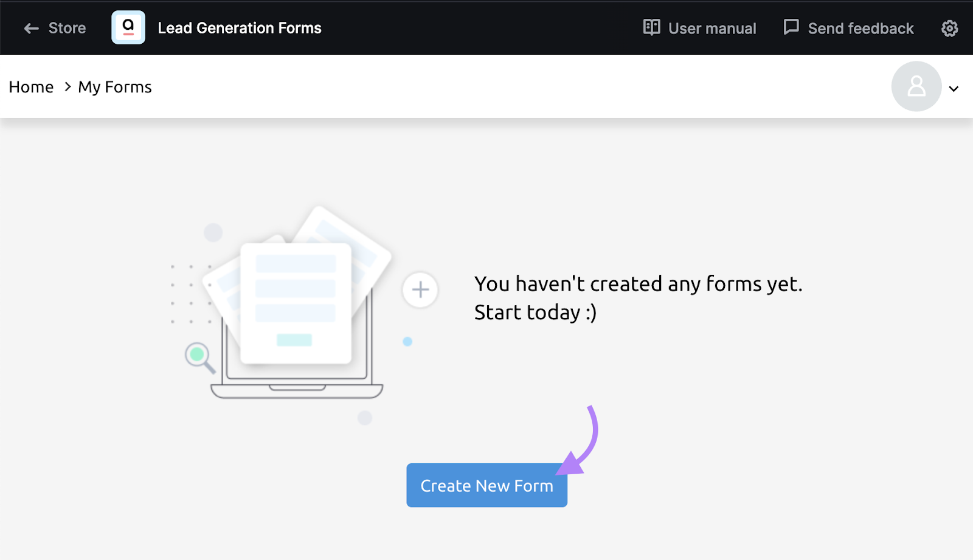Click the Lead Generation Forms title text
Viewport: 973px width, 560px height.
[240, 27]
